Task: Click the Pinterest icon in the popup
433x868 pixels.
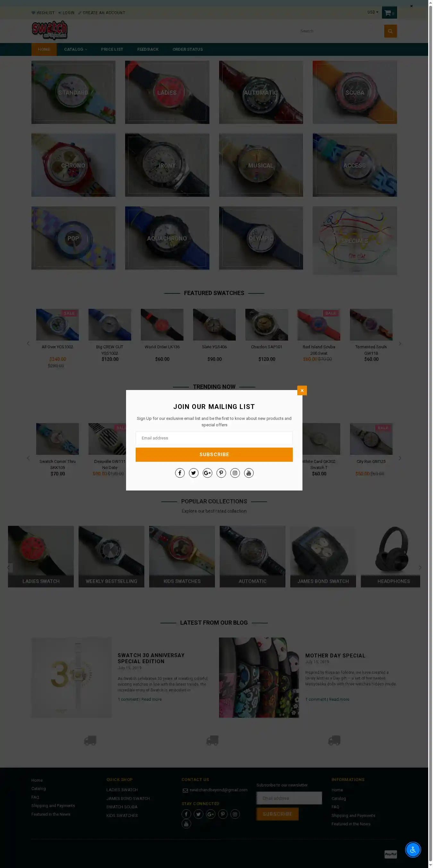Action: click(x=221, y=473)
